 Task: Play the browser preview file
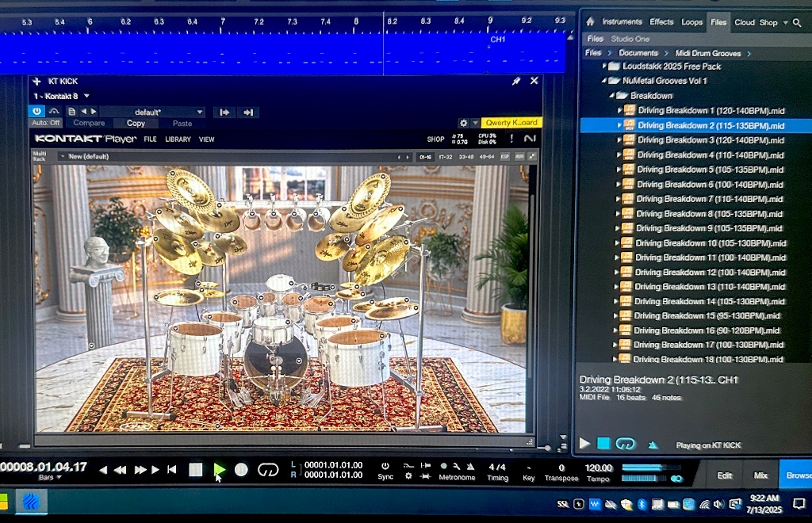tap(584, 443)
